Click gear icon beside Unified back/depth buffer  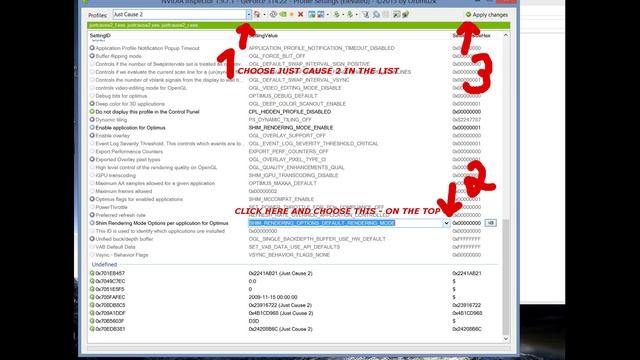(x=92, y=239)
